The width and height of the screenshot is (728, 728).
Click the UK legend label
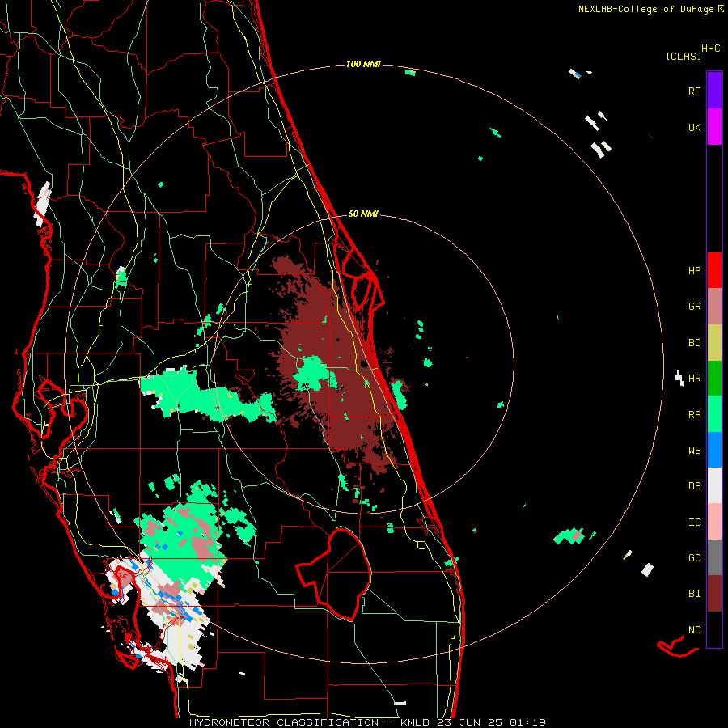[694, 127]
